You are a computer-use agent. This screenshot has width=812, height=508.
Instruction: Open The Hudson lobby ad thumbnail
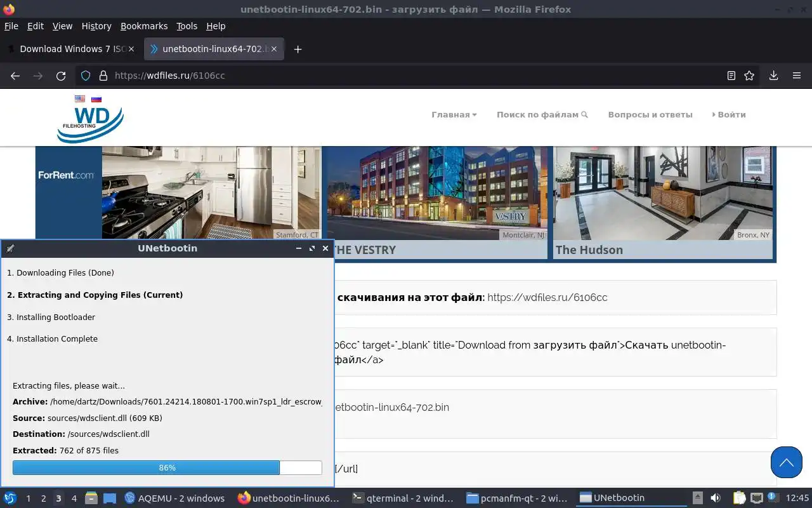(663, 193)
